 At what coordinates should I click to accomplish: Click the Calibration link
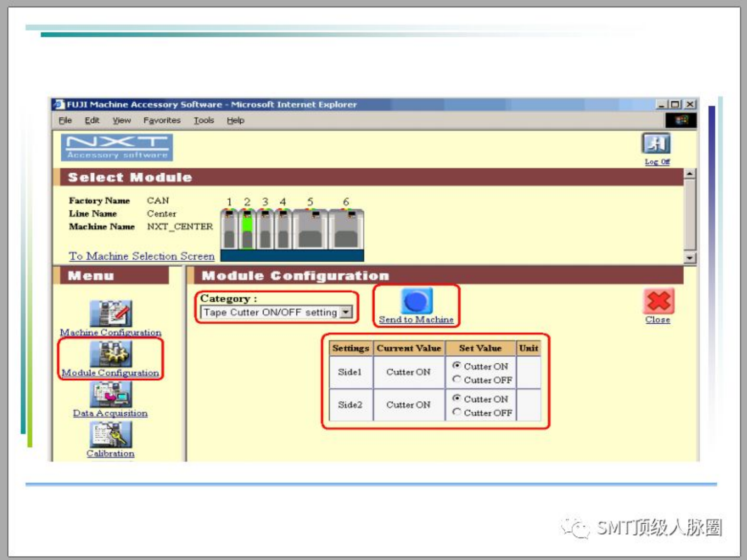(110, 454)
